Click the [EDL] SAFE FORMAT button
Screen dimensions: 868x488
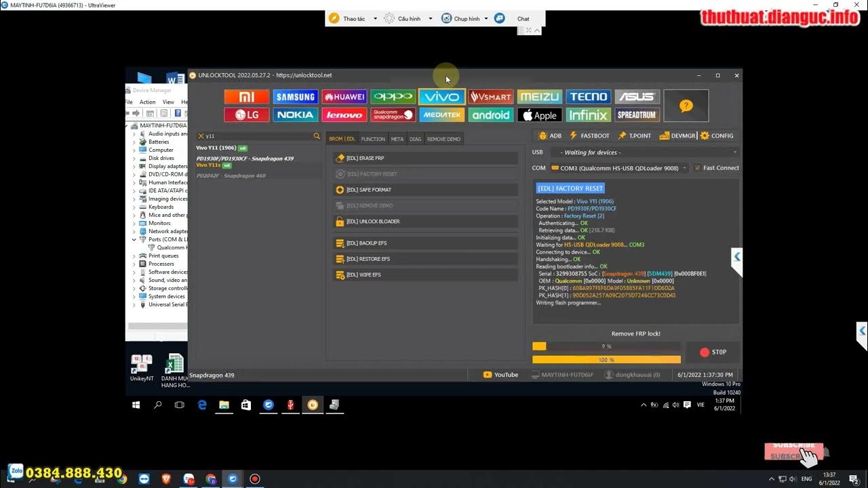click(425, 190)
